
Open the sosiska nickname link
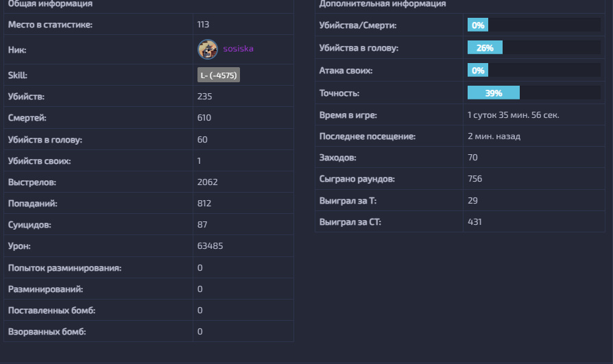click(238, 49)
